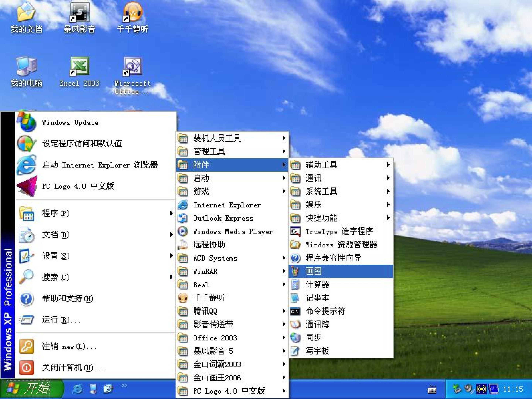Open 写字板

341,351
